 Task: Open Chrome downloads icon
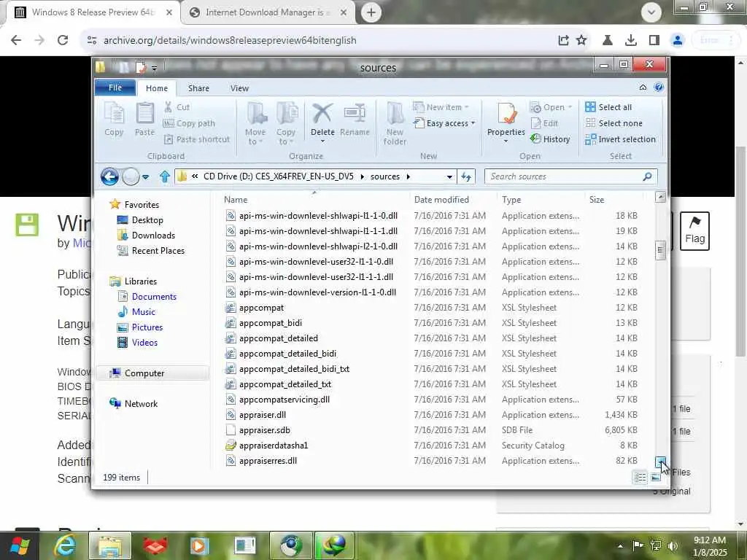(631, 40)
